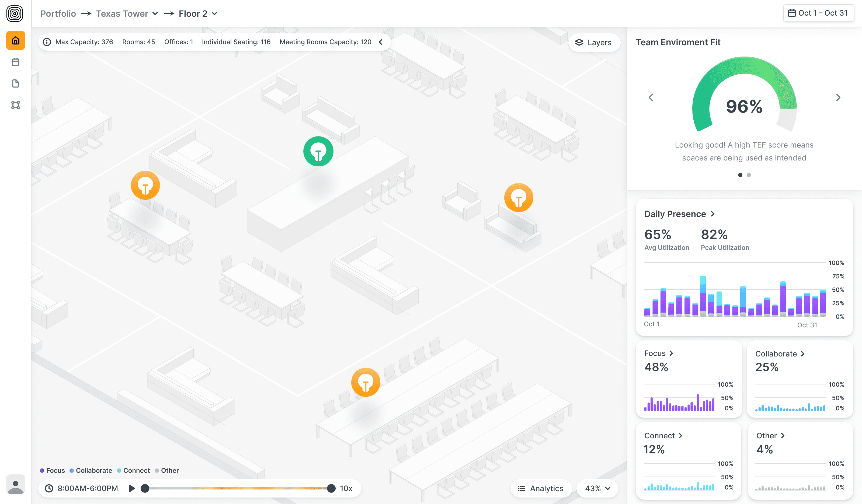Open the calendar icon in sidebar
862x504 pixels.
[x=15, y=62]
